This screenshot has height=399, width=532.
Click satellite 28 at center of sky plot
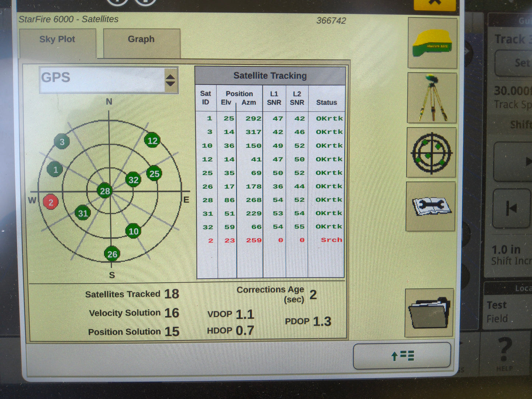point(105,191)
